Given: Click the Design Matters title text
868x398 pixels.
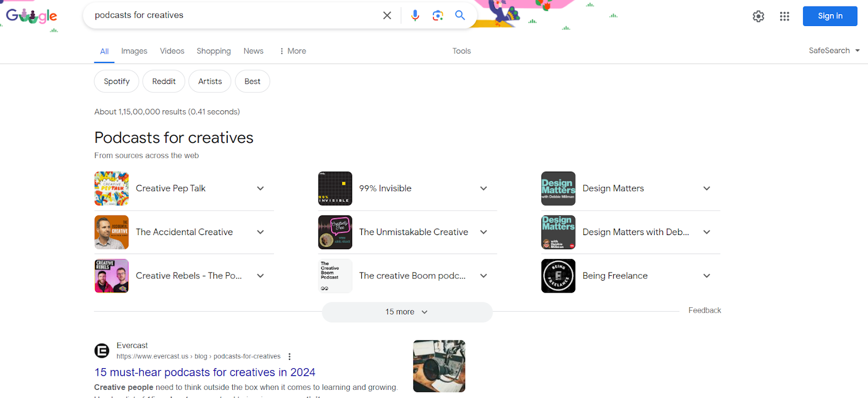Looking at the screenshot, I should 613,188.
